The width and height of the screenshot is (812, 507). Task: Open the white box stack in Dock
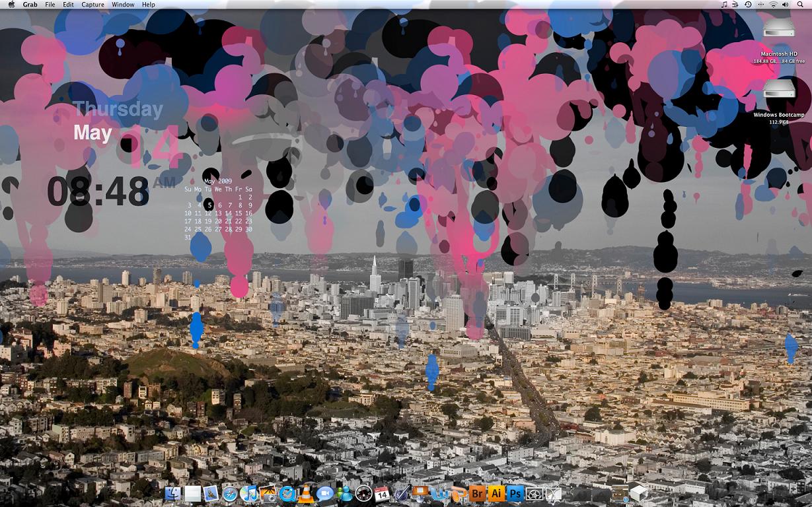click(x=638, y=493)
